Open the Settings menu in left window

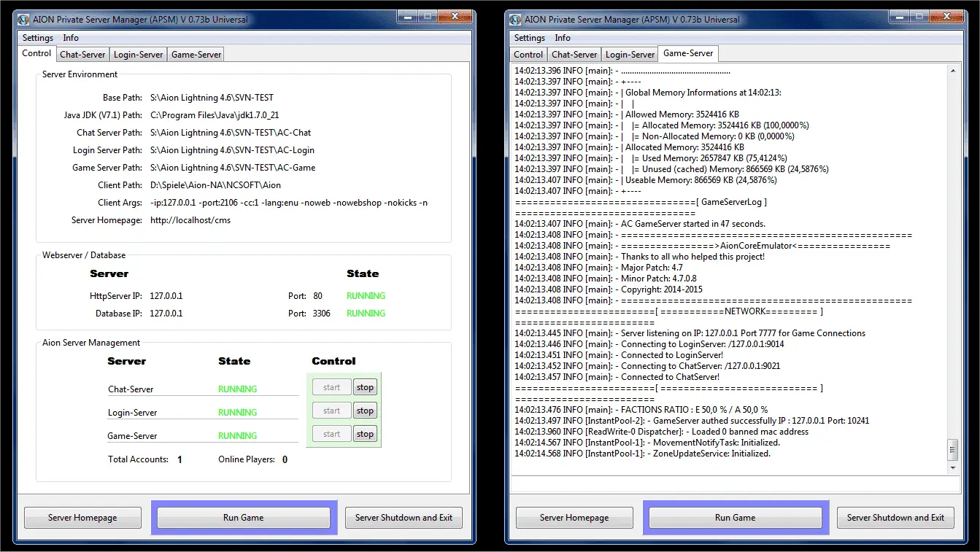pos(38,38)
